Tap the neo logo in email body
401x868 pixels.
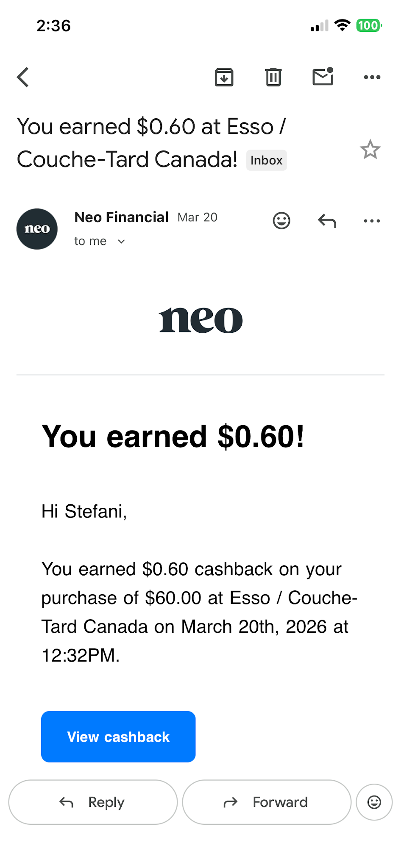pos(200,320)
